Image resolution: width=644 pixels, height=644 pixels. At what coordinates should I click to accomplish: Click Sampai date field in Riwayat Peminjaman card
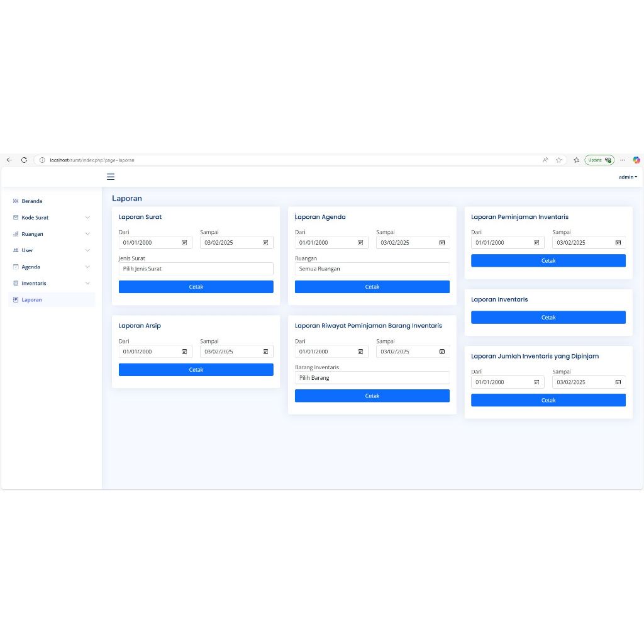pyautogui.click(x=413, y=352)
